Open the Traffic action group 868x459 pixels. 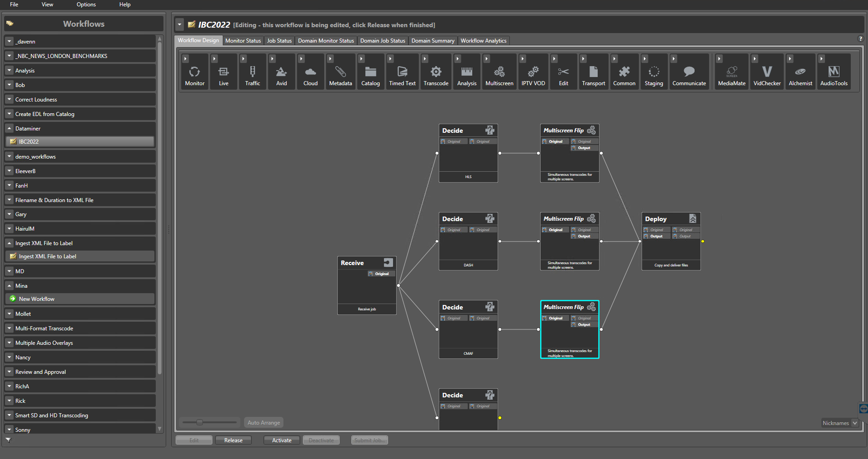point(253,72)
